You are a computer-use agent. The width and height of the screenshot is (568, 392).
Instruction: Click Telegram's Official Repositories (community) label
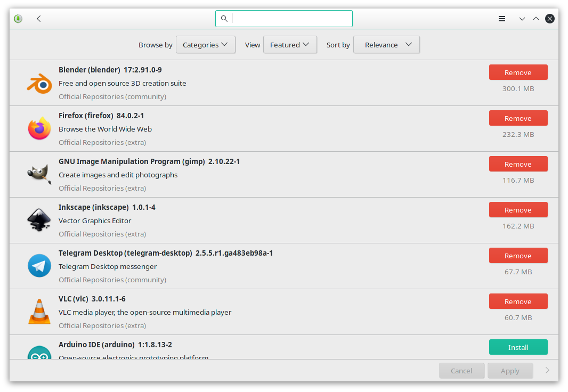(112, 280)
